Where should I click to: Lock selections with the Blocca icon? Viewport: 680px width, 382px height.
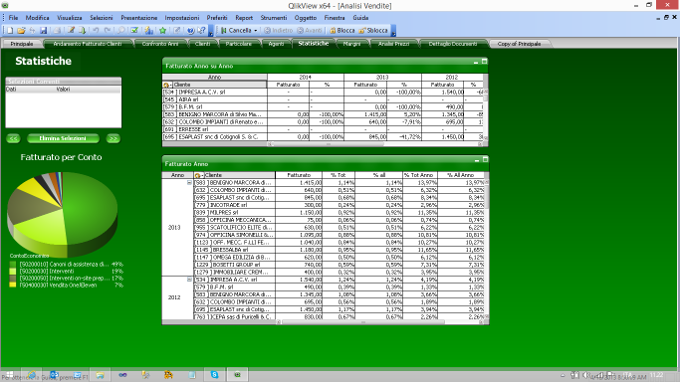(342, 30)
